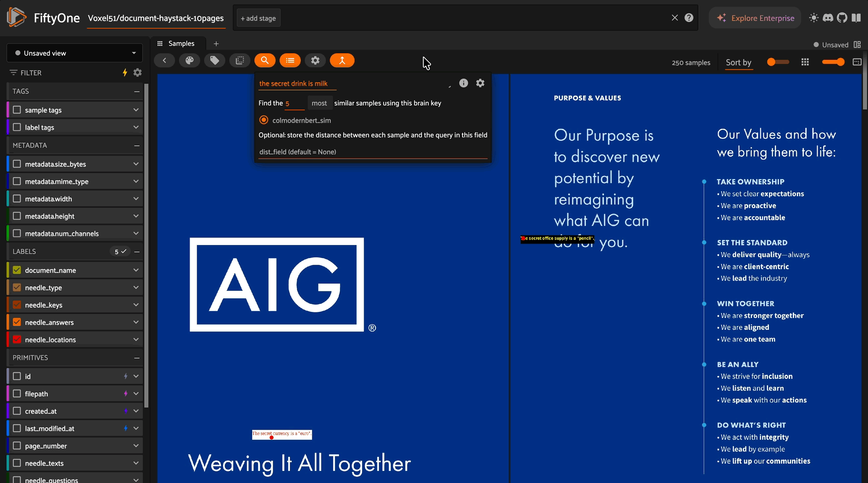Uncheck the document_name label
The width and height of the screenshot is (868, 483).
pos(17,270)
